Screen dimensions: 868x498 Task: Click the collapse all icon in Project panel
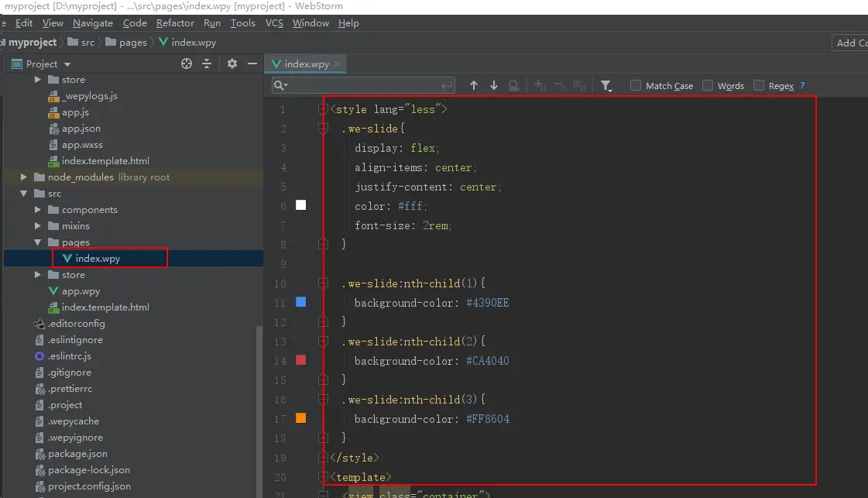click(x=207, y=64)
